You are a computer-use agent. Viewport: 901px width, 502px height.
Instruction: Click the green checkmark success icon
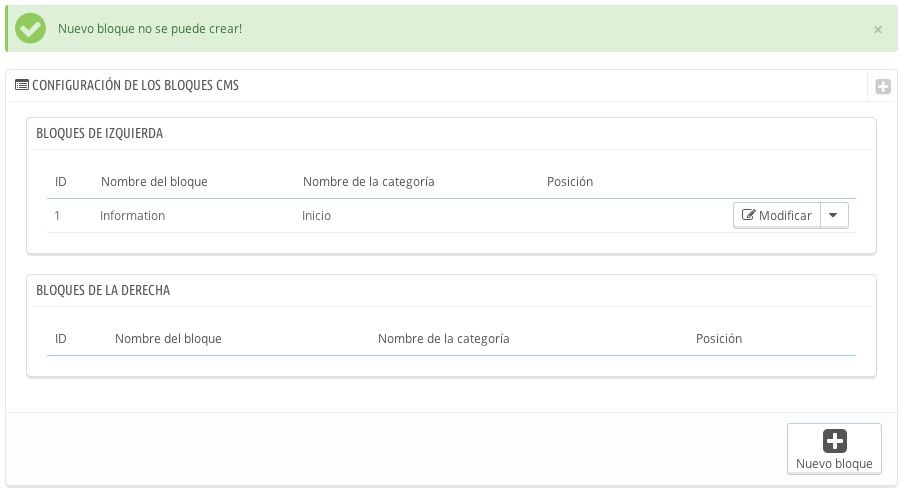(x=30, y=28)
